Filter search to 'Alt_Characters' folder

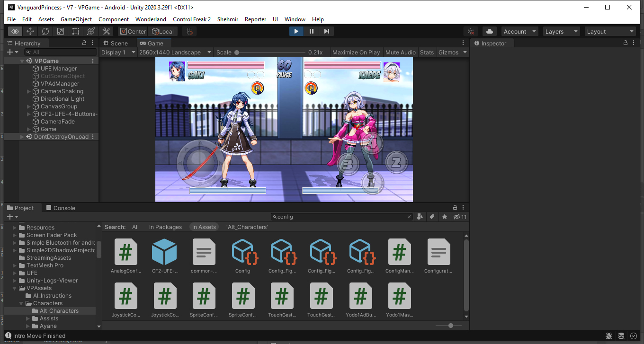point(247,227)
